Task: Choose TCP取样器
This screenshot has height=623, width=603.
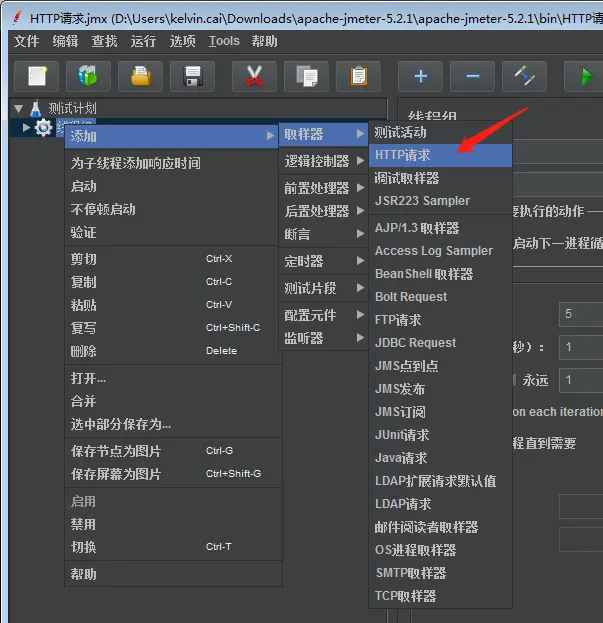Action: pos(440,596)
